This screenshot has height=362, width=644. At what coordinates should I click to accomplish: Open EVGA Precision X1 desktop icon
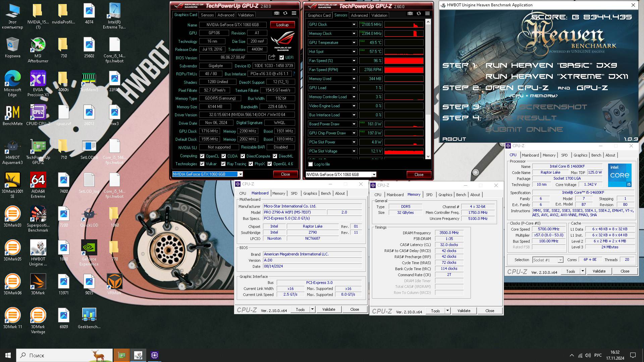coord(38,84)
